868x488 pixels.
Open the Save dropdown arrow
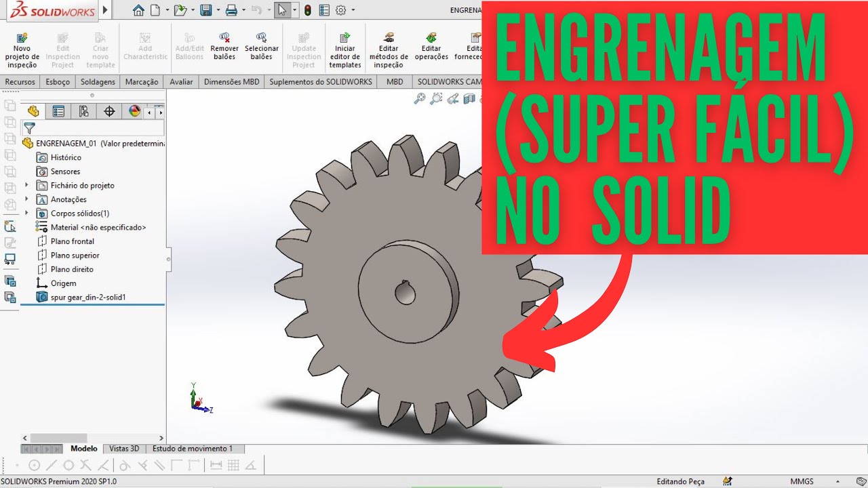(218, 11)
